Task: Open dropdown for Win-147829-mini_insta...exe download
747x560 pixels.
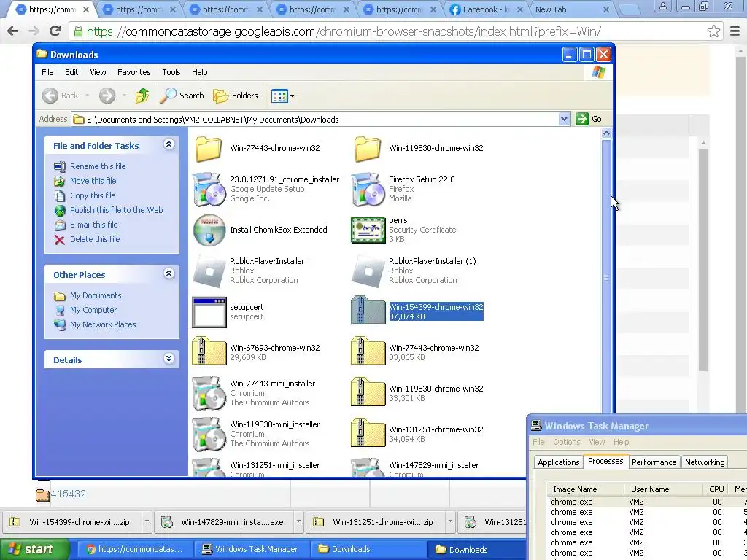Action: tap(298, 521)
